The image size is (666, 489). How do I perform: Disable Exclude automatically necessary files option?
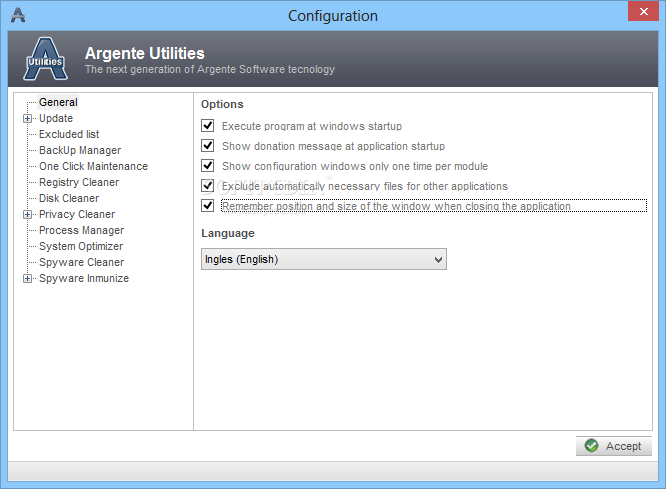point(208,186)
